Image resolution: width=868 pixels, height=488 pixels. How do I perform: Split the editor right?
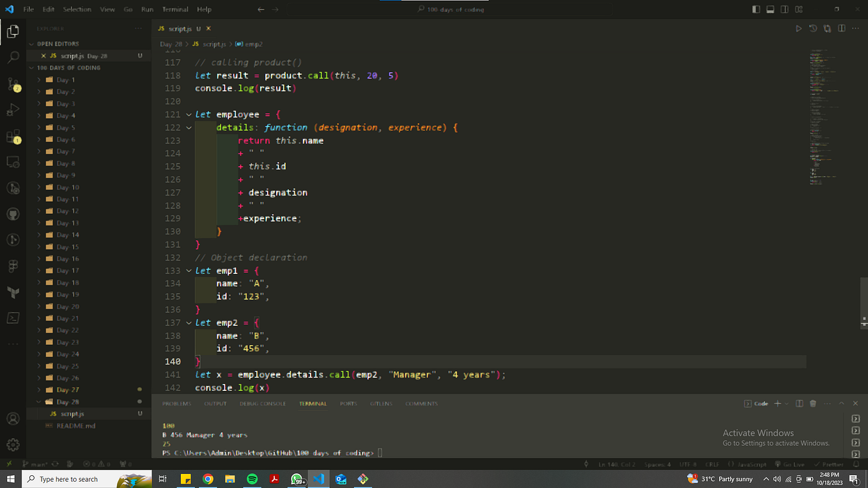click(842, 29)
